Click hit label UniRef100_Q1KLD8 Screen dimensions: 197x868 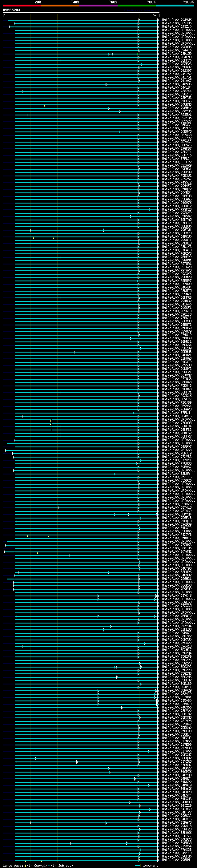pos(177,629)
